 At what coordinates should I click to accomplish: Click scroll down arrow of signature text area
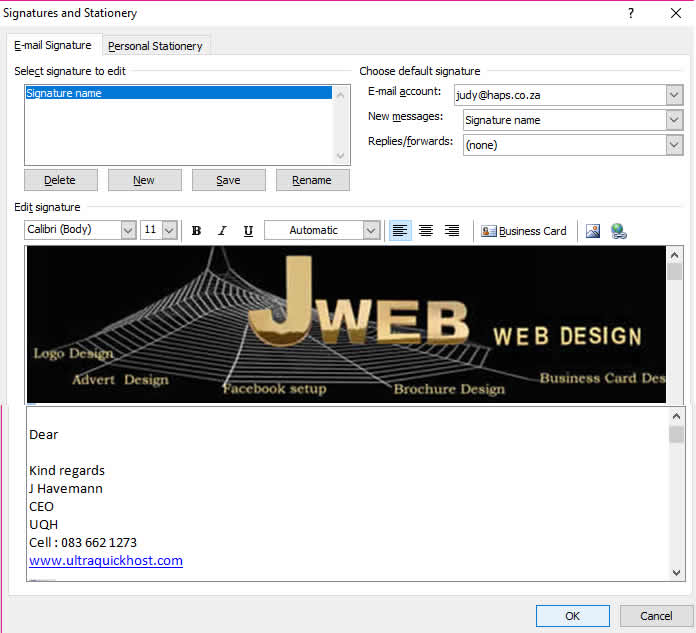[676, 573]
